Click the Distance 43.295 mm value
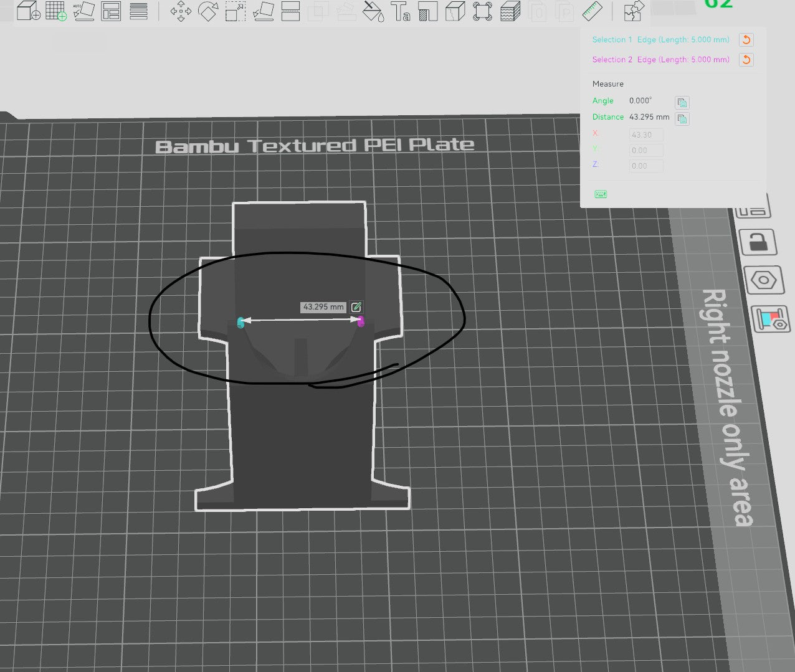Viewport: 795px width, 672px height. point(649,116)
